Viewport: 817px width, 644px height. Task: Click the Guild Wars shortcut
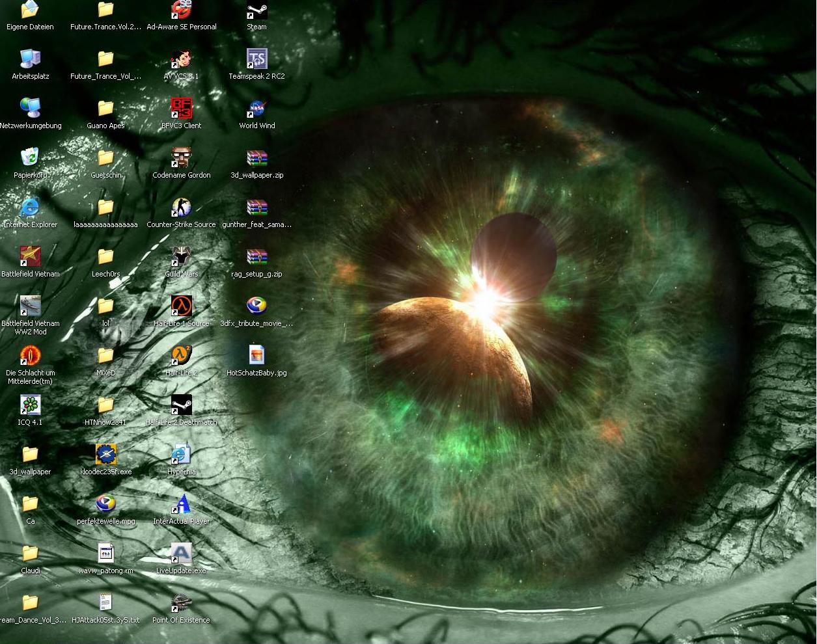[x=181, y=257]
